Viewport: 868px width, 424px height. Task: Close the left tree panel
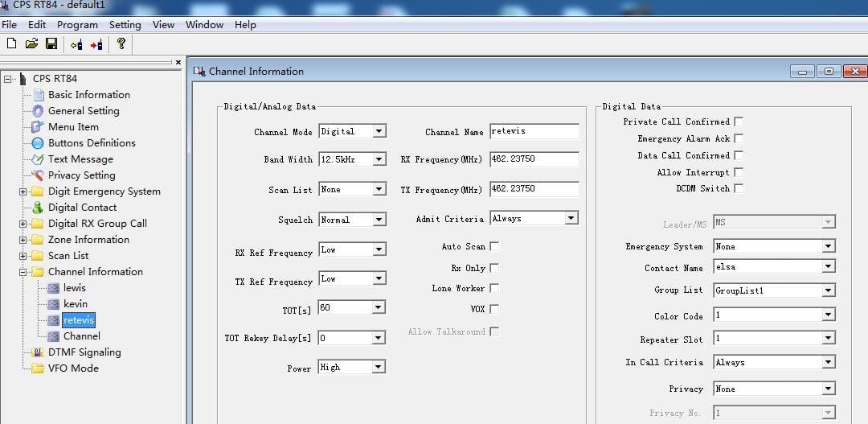[x=178, y=63]
